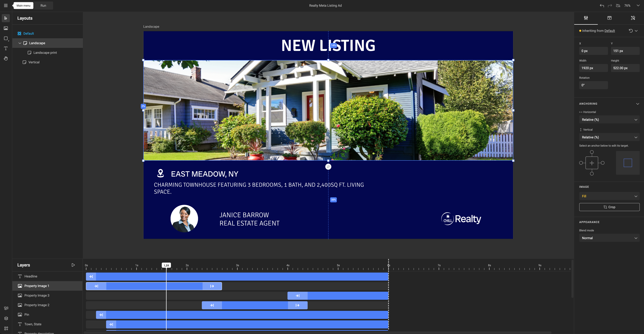Click Property Image 2 outro animation icon
644x334 pixels.
click(298, 305)
